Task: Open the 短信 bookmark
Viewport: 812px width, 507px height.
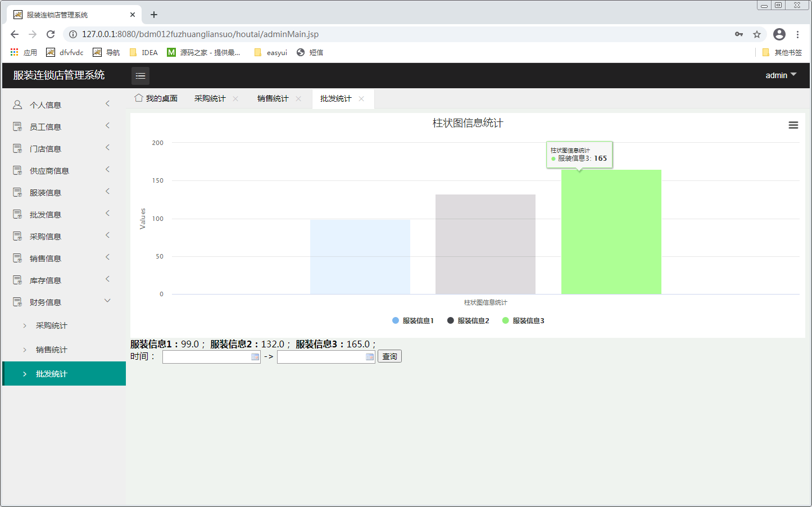Action: pyautogui.click(x=310, y=52)
